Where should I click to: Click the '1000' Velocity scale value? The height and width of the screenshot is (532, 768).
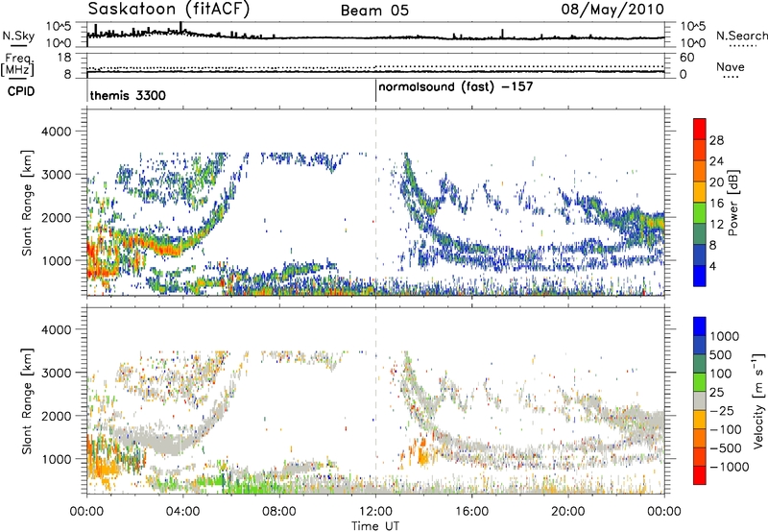coord(724,336)
